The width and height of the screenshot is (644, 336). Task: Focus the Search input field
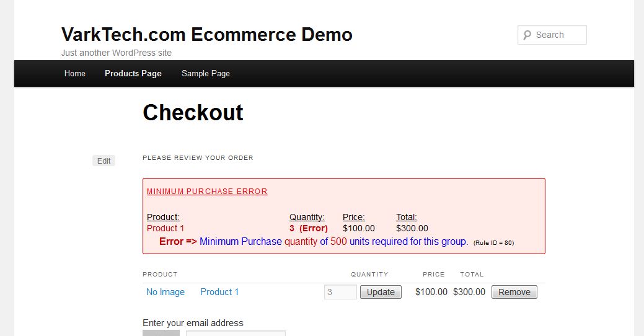552,35
